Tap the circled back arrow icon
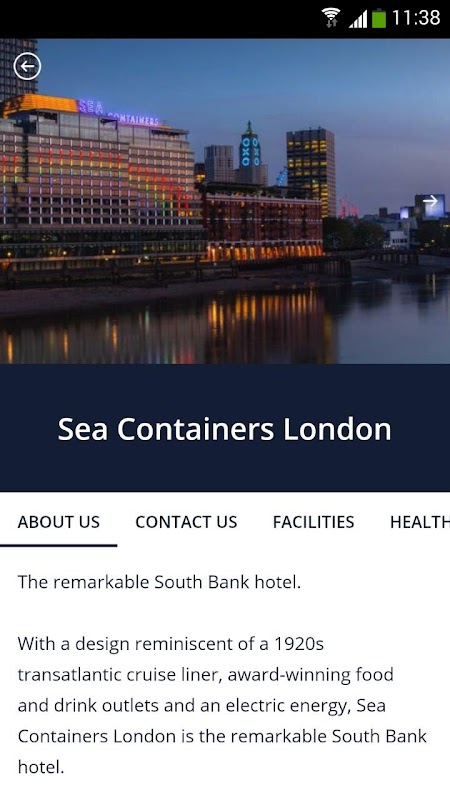The height and width of the screenshot is (800, 450). coord(27,66)
